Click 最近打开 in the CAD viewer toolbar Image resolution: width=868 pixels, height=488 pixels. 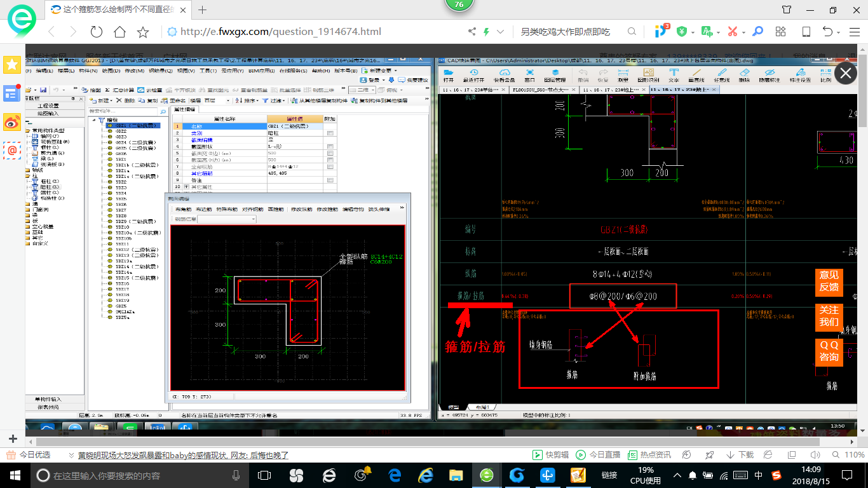(x=473, y=76)
